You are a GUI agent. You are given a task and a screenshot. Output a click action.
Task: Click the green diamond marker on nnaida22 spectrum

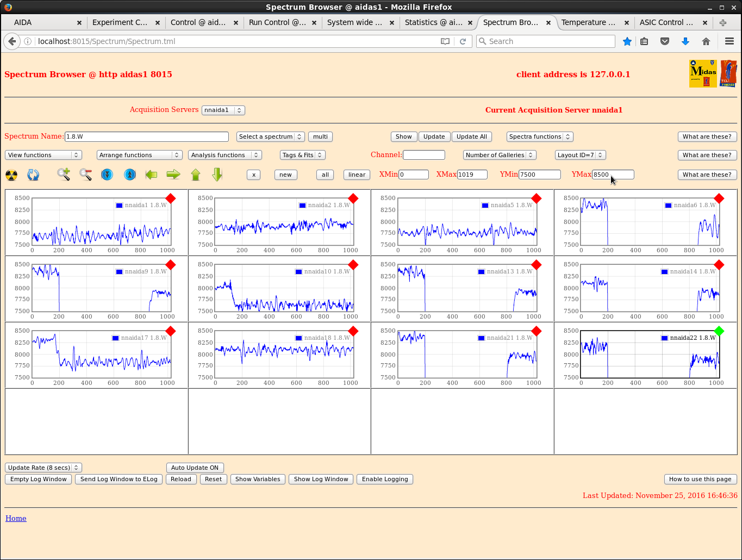[x=719, y=331]
